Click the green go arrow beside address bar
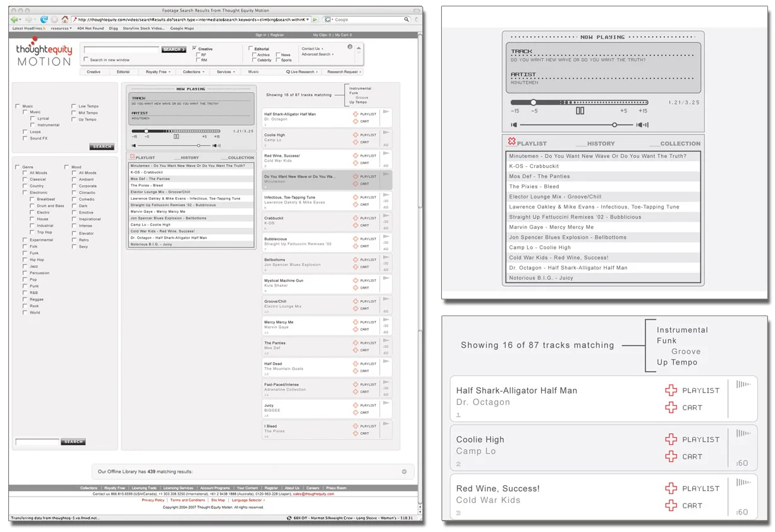Viewport: 775px width, 532px height. pos(315,20)
